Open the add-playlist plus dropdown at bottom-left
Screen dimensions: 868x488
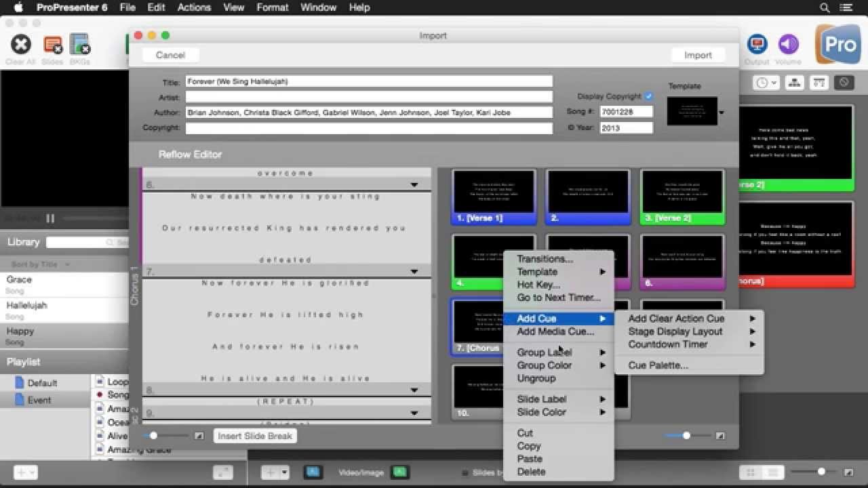26,472
